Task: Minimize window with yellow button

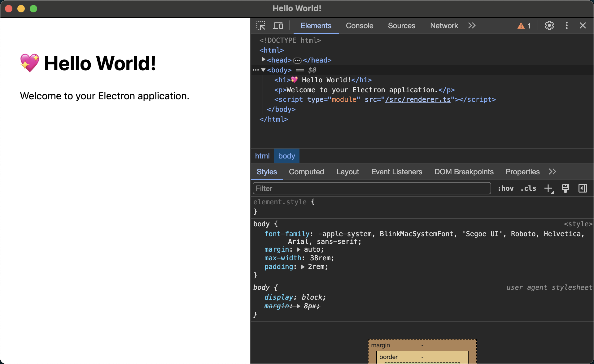Action: click(x=21, y=9)
